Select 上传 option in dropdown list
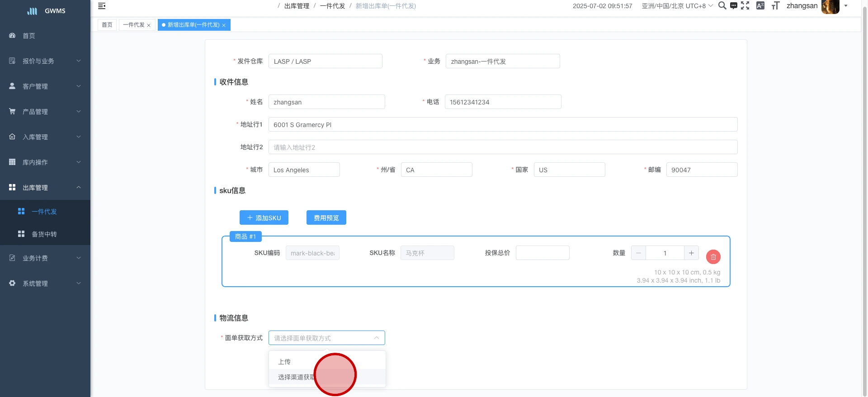The width and height of the screenshot is (868, 397). pyautogui.click(x=284, y=362)
